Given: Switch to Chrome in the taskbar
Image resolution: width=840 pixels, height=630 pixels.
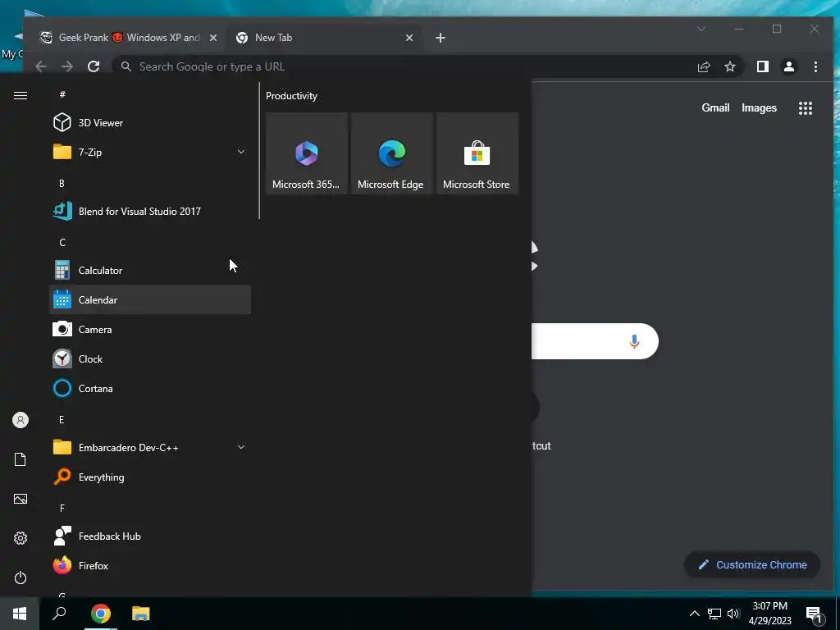Looking at the screenshot, I should pyautogui.click(x=101, y=614).
